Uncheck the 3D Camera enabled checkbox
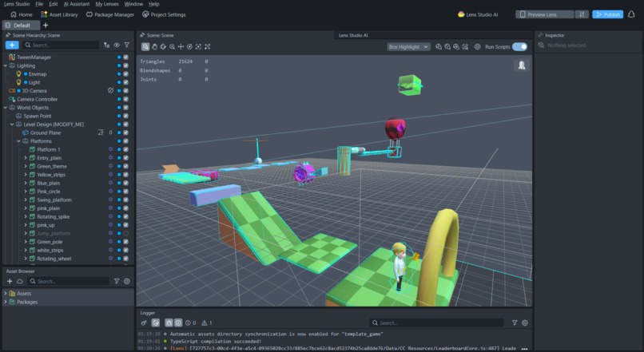This screenshot has width=644, height=352. click(x=126, y=91)
